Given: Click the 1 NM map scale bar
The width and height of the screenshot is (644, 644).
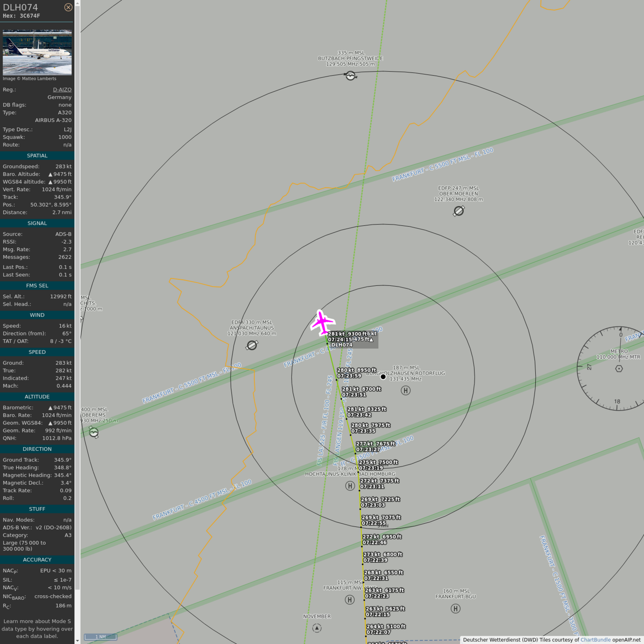Looking at the screenshot, I should [x=101, y=636].
